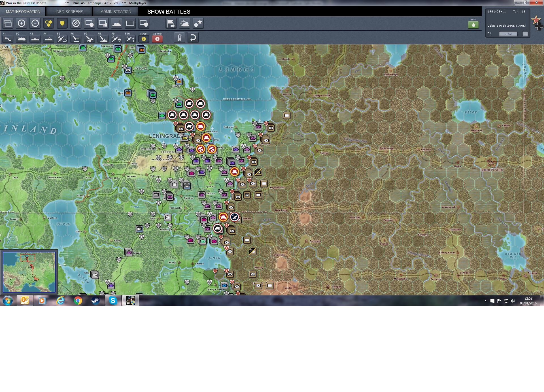Select F9 air transport mode
The width and height of the screenshot is (544, 392).
[116, 39]
